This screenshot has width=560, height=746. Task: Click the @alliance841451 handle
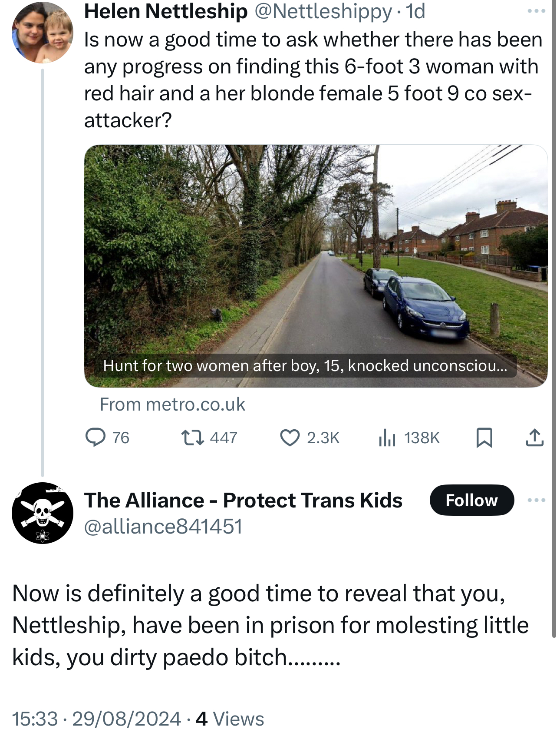[x=163, y=527]
